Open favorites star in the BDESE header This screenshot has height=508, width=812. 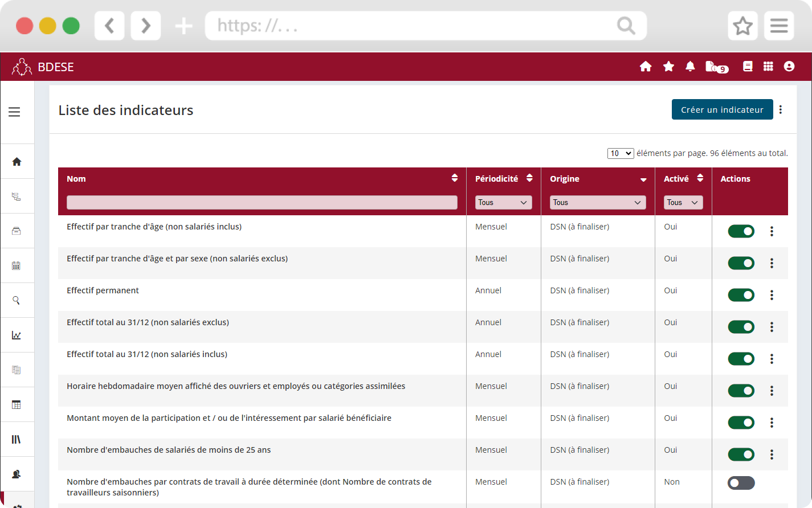(668, 67)
